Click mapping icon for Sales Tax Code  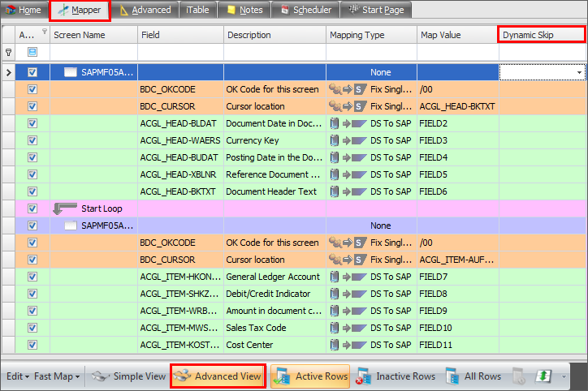click(348, 328)
